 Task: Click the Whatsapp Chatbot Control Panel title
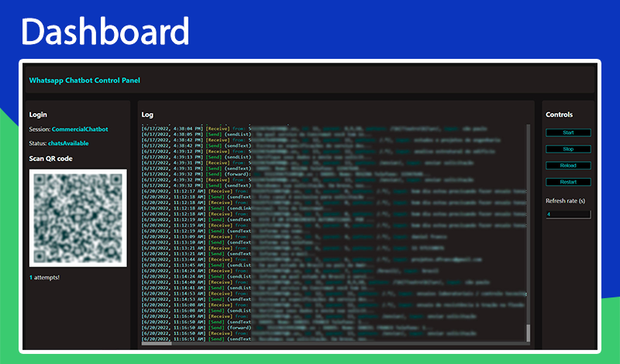84,81
